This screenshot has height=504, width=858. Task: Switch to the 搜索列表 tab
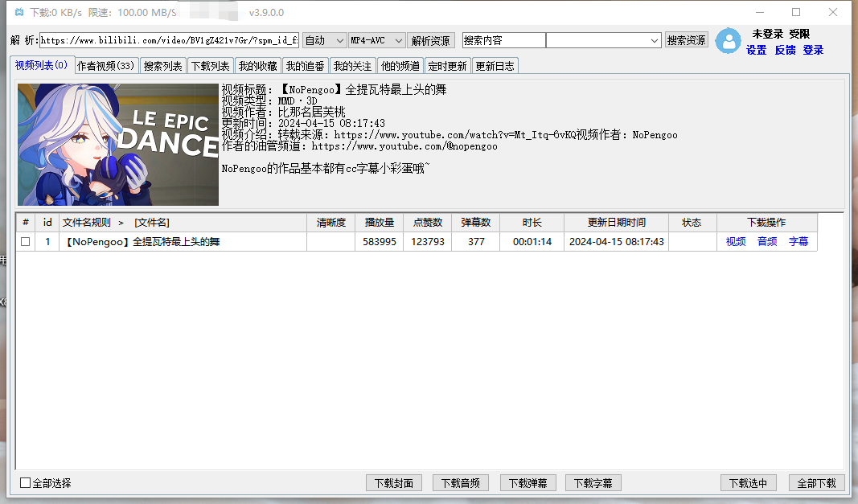click(x=162, y=66)
